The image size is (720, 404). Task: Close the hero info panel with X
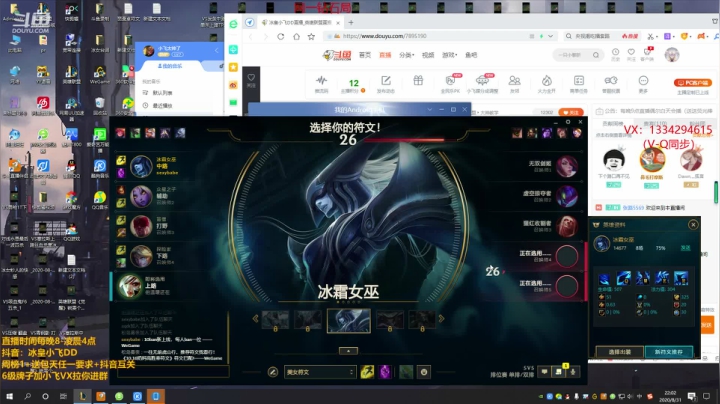(x=693, y=224)
